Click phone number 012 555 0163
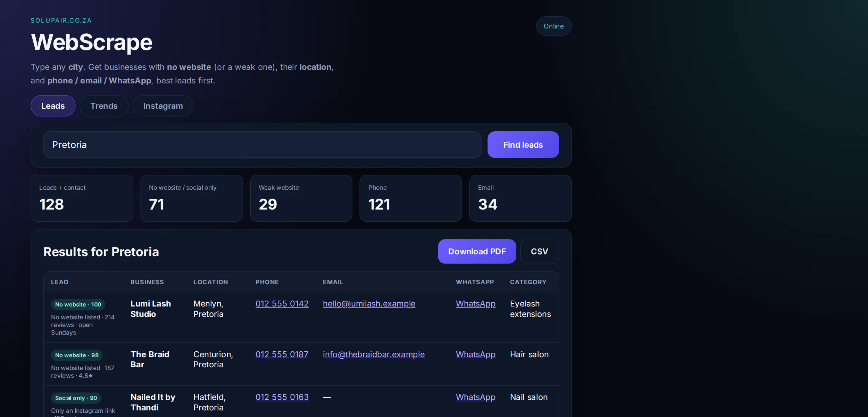Screen dimensions: 868x417 point(282,397)
